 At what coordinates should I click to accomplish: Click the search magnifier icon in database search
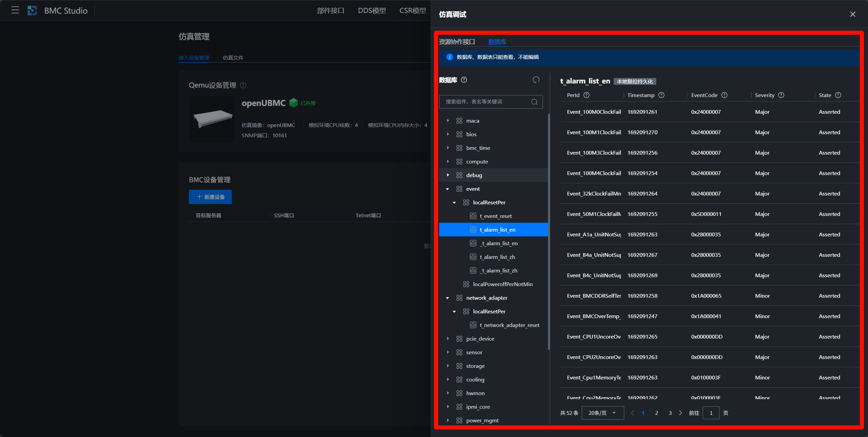(x=534, y=102)
